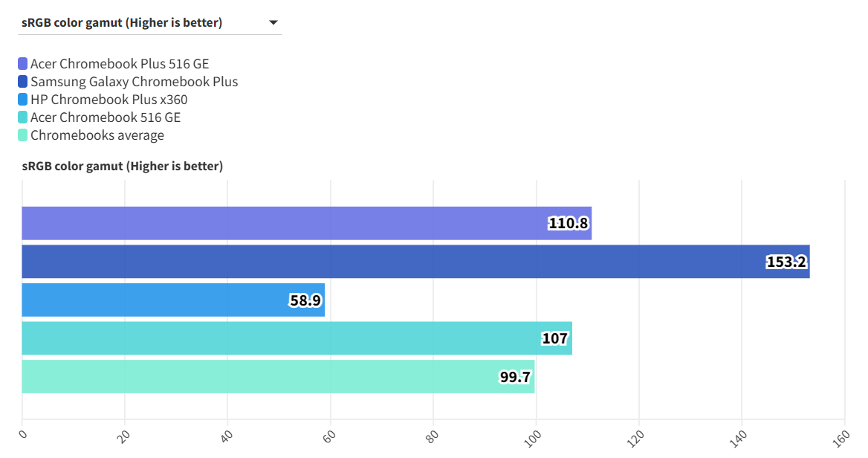Click Acer Chromebook Plus 516 GE legend swatch
Viewport: 868px width, 458px height.
tap(22, 64)
